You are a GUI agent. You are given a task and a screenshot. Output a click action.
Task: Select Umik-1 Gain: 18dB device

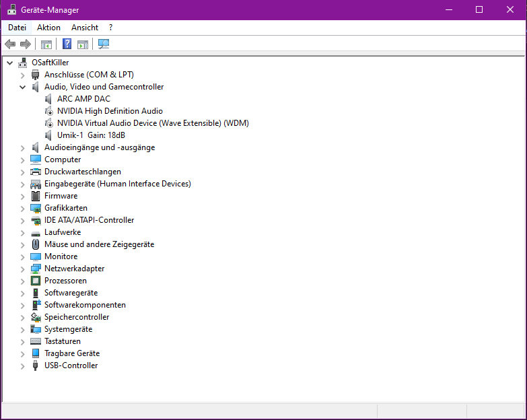(91, 135)
